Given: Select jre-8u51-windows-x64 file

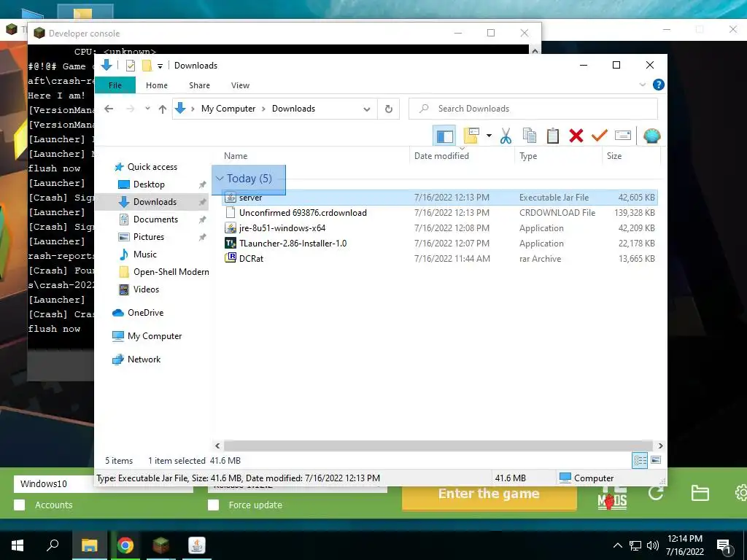Looking at the screenshot, I should click(440, 228).
